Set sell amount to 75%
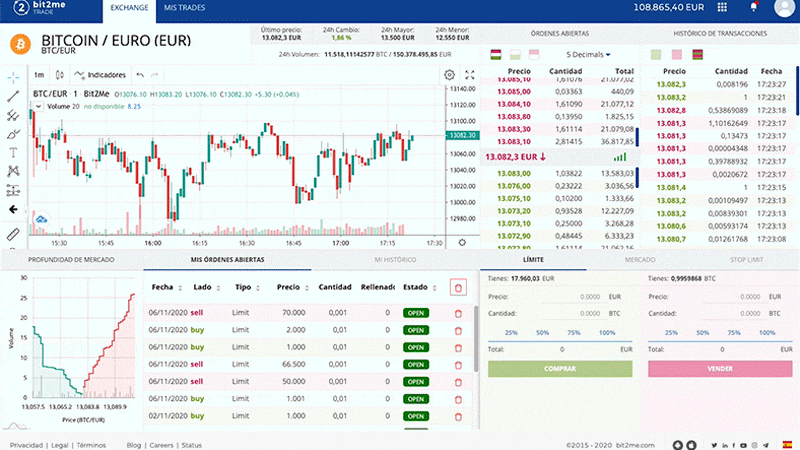800x450 pixels. (x=734, y=333)
